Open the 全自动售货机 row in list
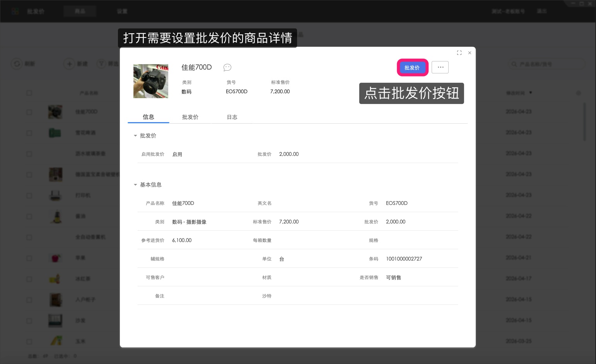This screenshot has height=364, width=596. pos(90,237)
